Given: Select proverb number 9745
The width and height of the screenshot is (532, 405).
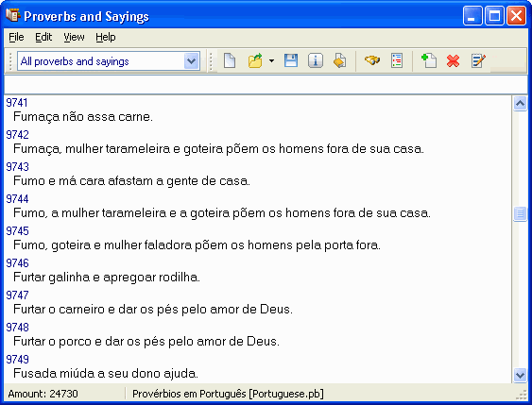Looking at the screenshot, I should click(x=18, y=231).
